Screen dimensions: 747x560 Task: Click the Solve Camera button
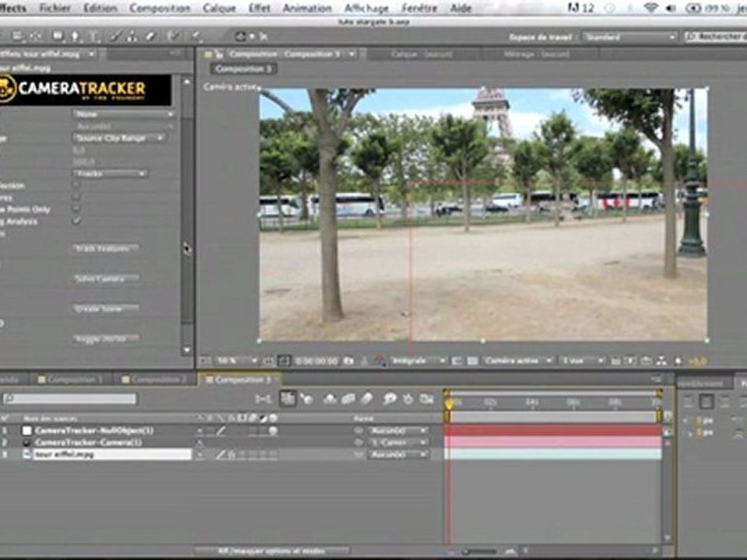click(105, 278)
